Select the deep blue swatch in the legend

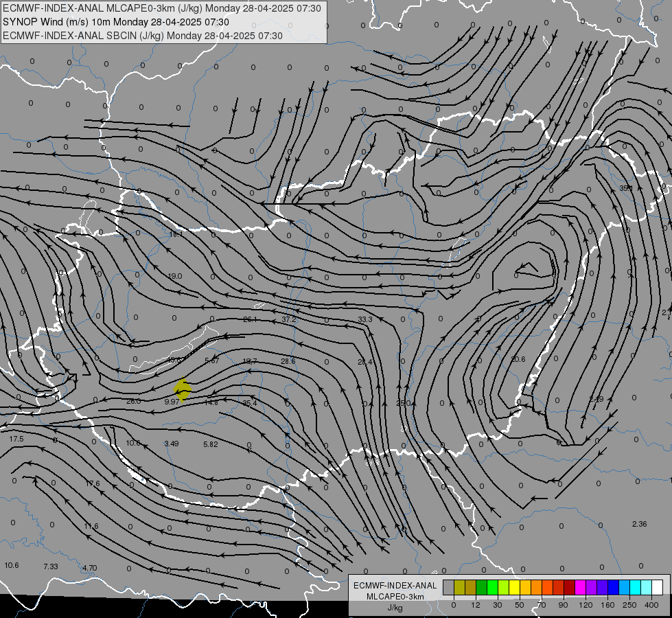click(613, 587)
